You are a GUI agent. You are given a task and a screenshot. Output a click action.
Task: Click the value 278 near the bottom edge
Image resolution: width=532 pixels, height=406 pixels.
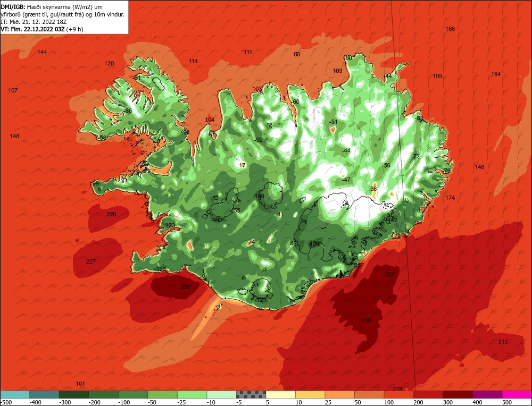click(x=397, y=388)
